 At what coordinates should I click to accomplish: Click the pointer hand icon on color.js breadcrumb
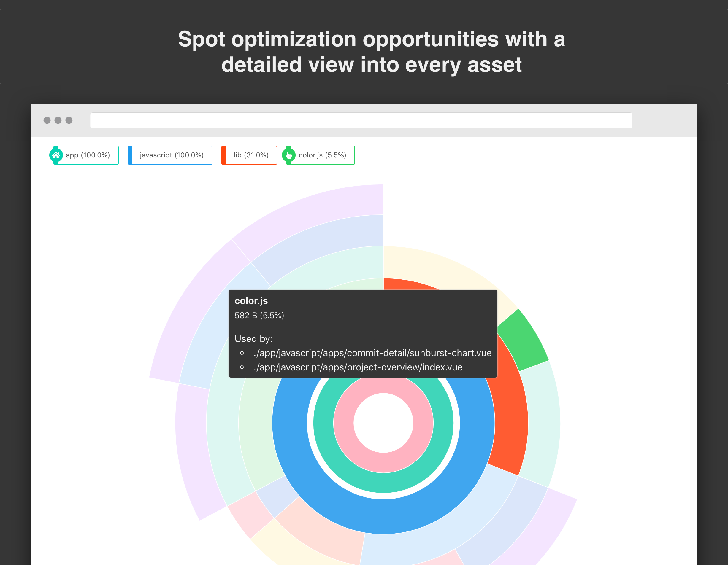[289, 155]
